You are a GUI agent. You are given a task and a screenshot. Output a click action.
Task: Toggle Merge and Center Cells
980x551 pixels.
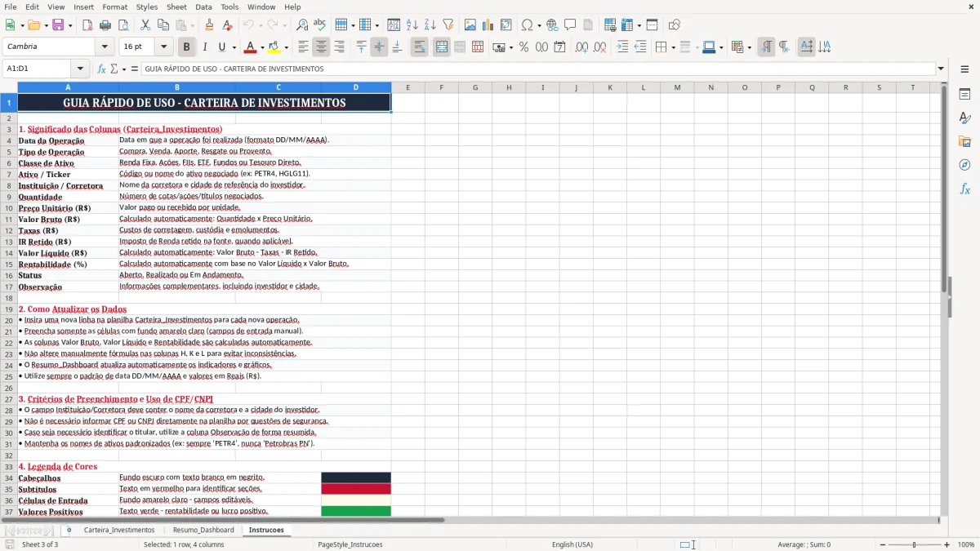tap(441, 47)
